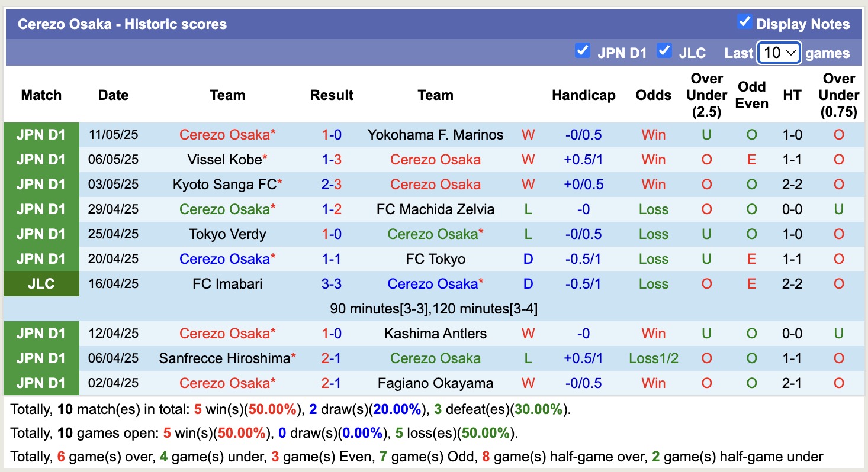
Task: Click the 3-3 result of FC Imabari match
Action: 332,283
